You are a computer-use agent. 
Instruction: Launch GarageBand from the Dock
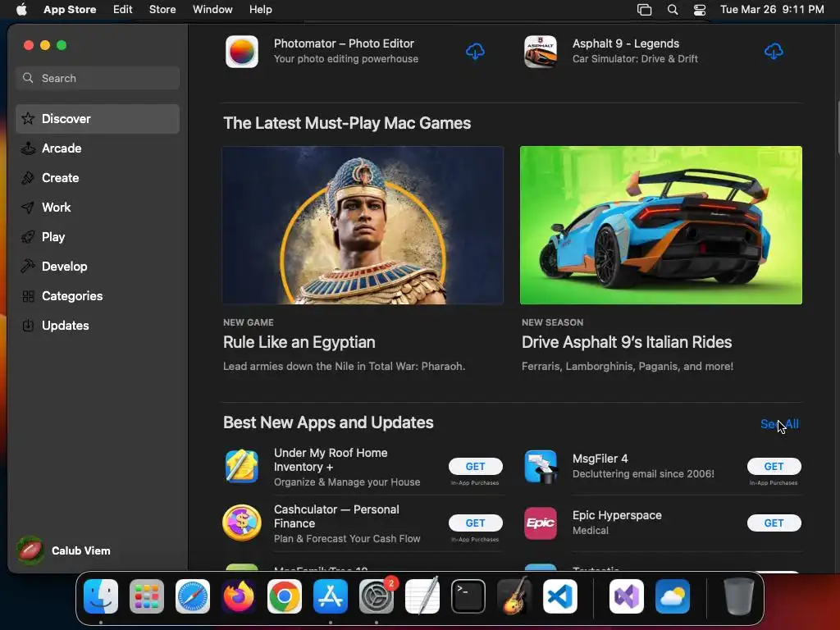pos(514,596)
